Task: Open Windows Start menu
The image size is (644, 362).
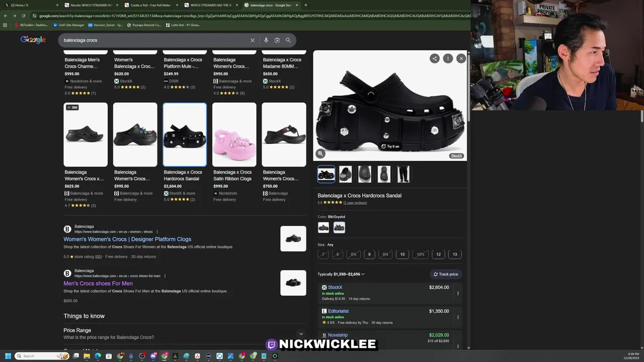Action: pos(8,356)
